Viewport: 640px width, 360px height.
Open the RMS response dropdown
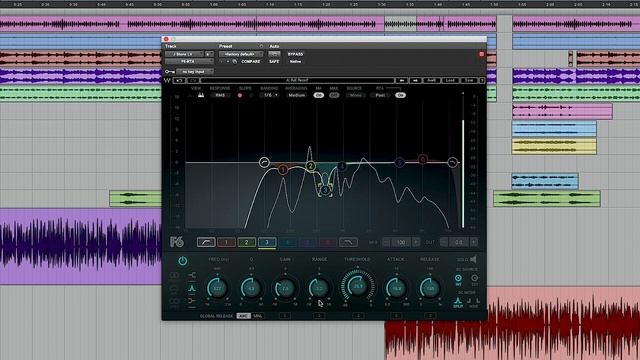click(220, 95)
